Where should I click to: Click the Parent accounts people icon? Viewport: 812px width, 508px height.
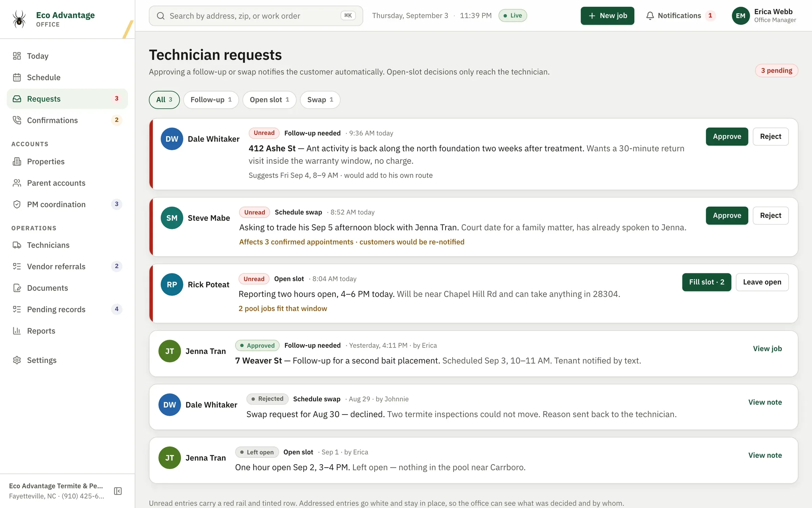[17, 183]
